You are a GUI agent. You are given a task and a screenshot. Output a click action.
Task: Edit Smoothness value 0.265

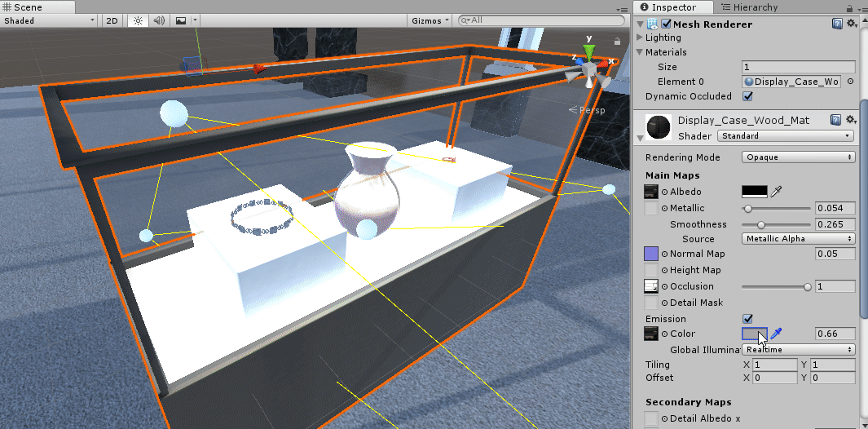click(x=835, y=224)
